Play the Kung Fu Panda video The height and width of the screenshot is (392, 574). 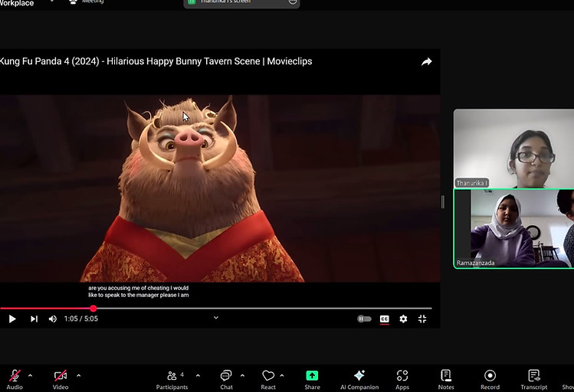point(12,318)
